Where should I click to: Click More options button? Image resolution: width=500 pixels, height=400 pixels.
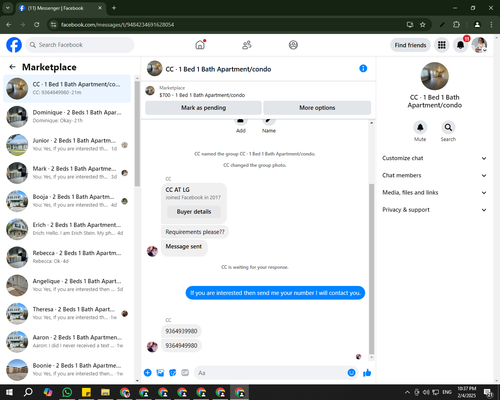coord(317,108)
